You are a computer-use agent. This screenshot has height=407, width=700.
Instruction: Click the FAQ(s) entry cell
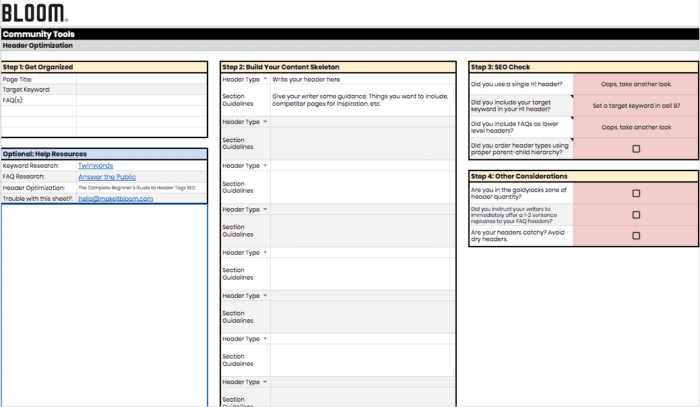click(141, 101)
